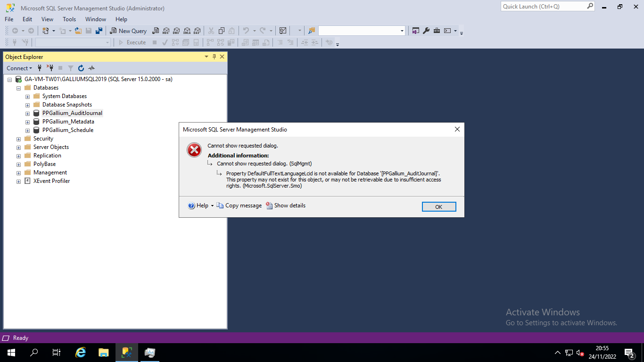
Task: Click the Copy icon in toolbar
Action: coord(222,31)
